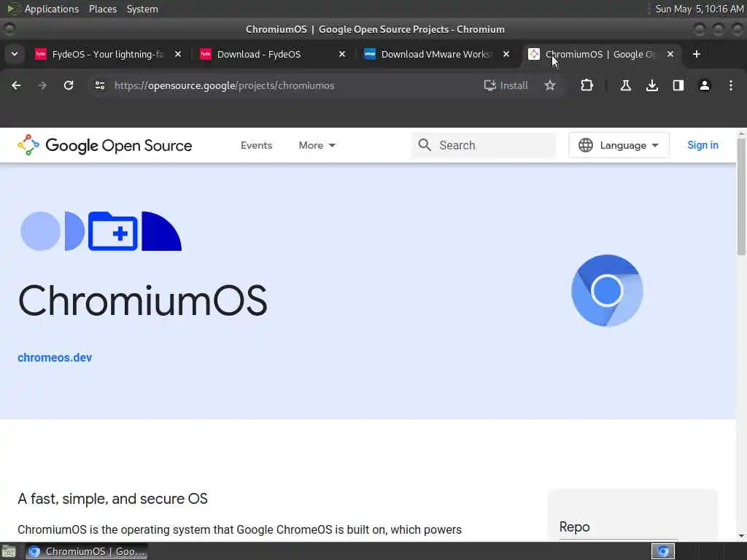
Task: Click ChromiumOS taskbar window button
Action: click(x=86, y=551)
